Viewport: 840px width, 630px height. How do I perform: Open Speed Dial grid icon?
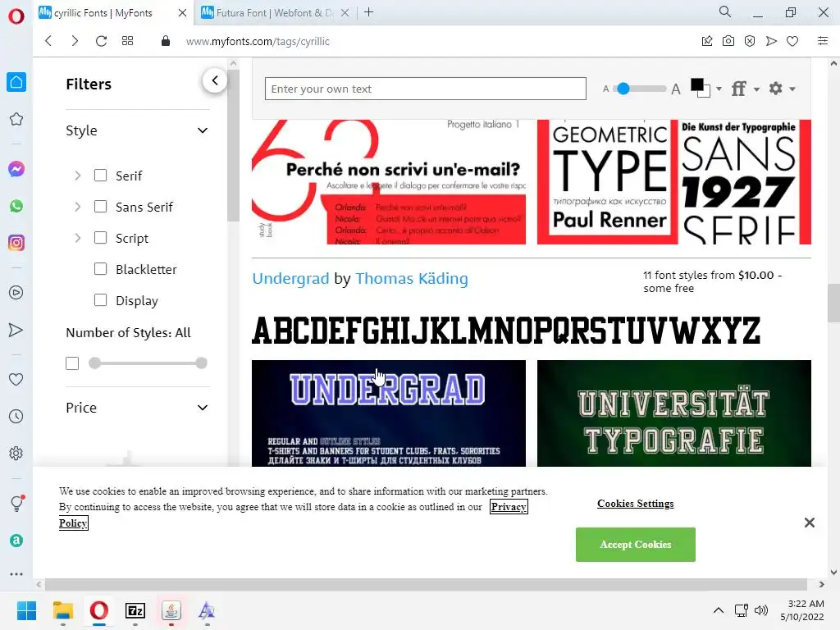coord(127,41)
